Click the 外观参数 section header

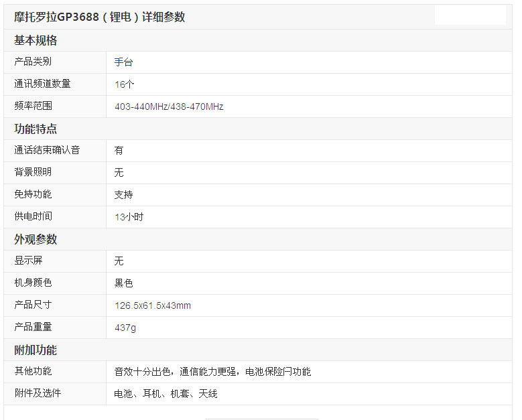pos(36,239)
